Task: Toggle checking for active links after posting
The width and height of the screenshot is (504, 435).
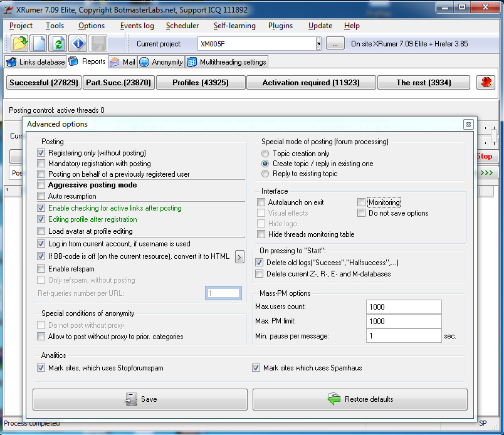Action: coord(41,208)
